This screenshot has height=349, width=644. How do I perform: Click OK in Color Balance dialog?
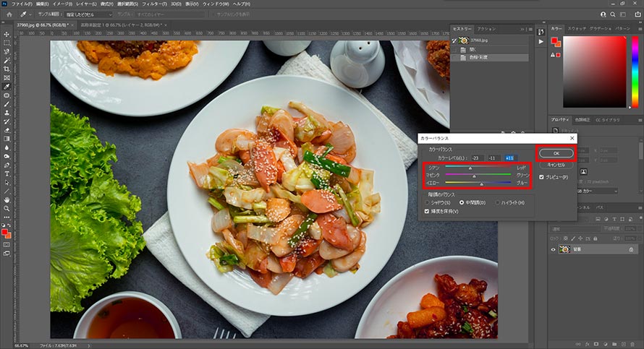[556, 153]
